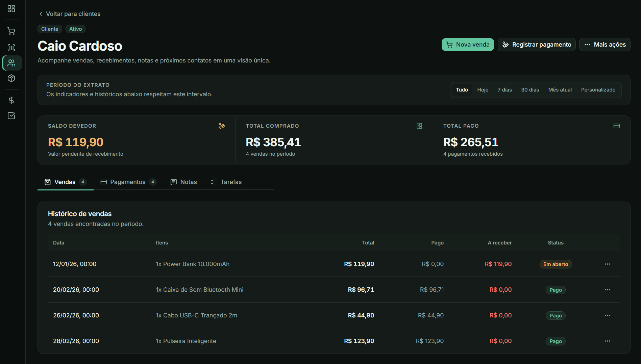Open the tasks checkbox icon in sidebar

11,116
